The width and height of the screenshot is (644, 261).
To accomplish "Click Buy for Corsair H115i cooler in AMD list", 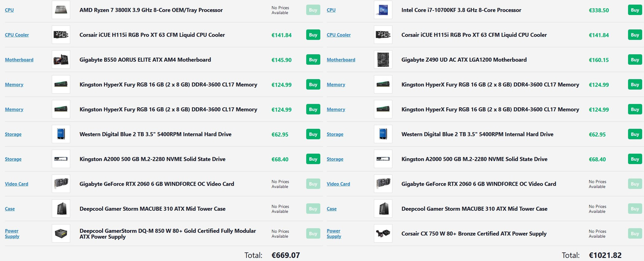I will [313, 35].
